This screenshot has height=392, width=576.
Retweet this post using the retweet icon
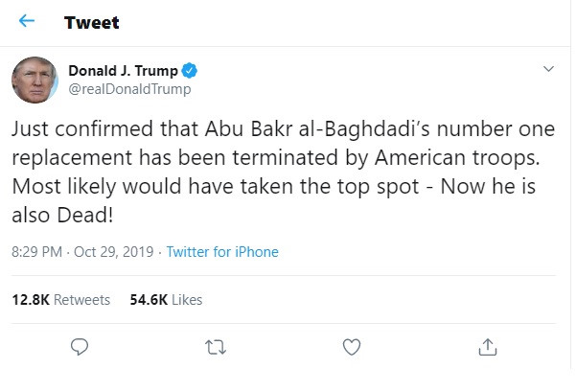pos(216,345)
